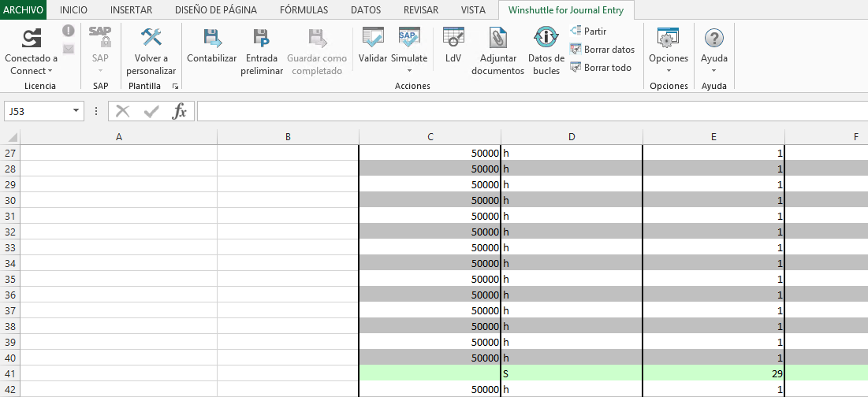Select column E header
The height and width of the screenshot is (397, 868).
713,137
